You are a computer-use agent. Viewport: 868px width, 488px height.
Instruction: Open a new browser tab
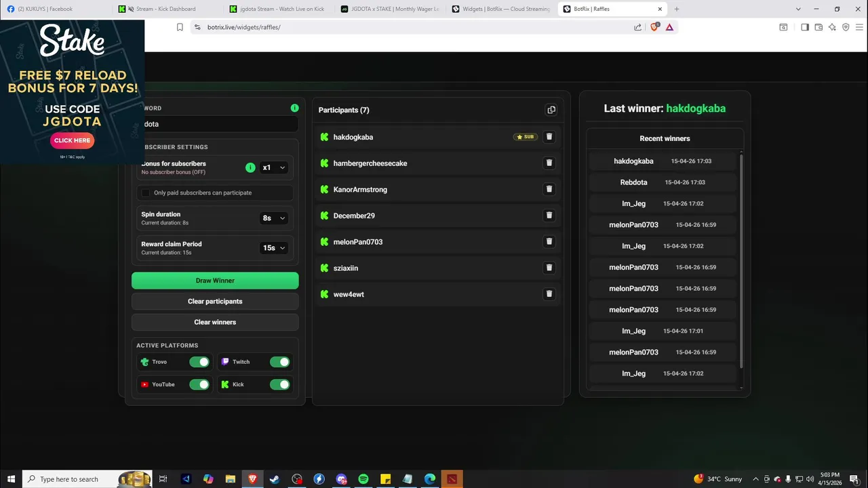(677, 9)
